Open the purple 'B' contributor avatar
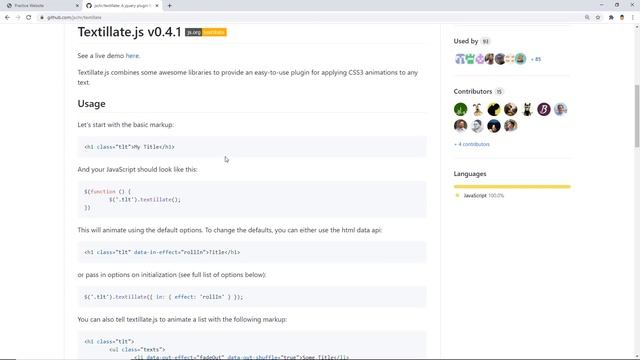 click(544, 109)
